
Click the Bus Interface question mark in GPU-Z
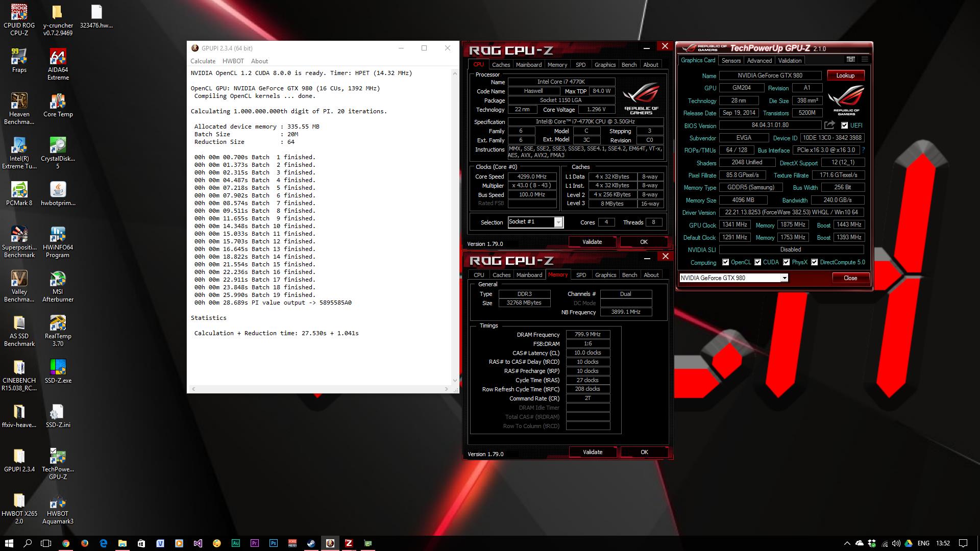click(x=863, y=150)
